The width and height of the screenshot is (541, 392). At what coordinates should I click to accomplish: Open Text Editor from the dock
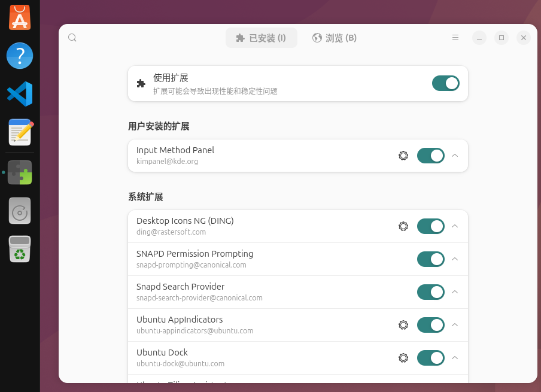click(x=20, y=132)
